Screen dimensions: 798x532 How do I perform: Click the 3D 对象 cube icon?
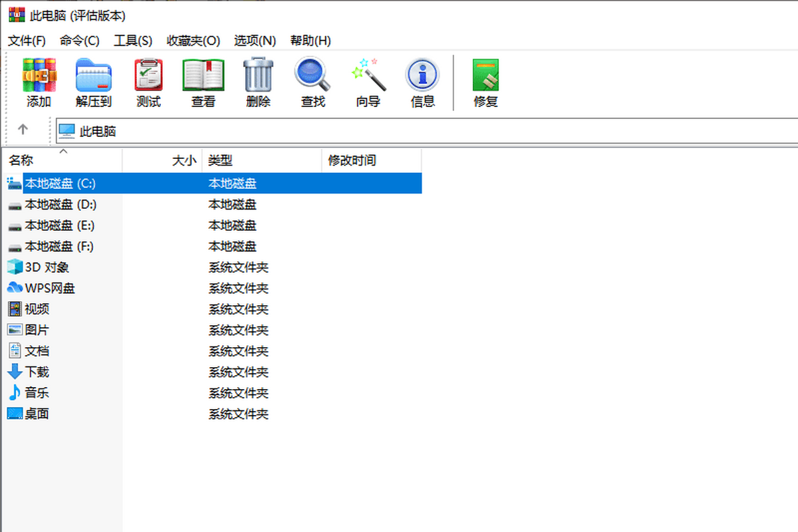14,267
